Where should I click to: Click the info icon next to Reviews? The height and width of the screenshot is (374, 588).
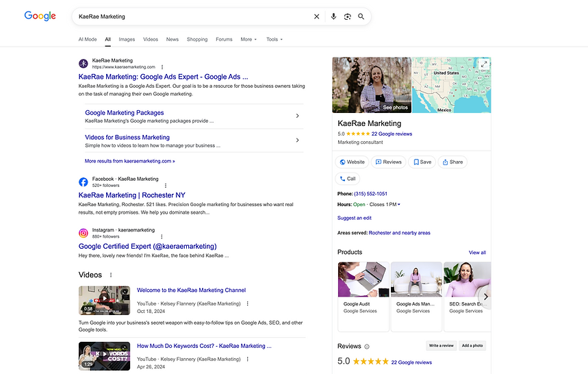[367, 347]
